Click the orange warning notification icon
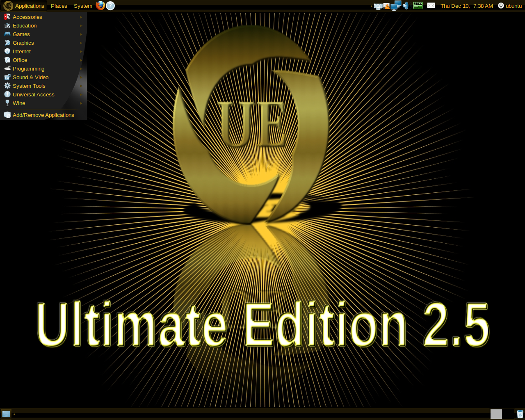525x420 pixels. click(x=386, y=6)
